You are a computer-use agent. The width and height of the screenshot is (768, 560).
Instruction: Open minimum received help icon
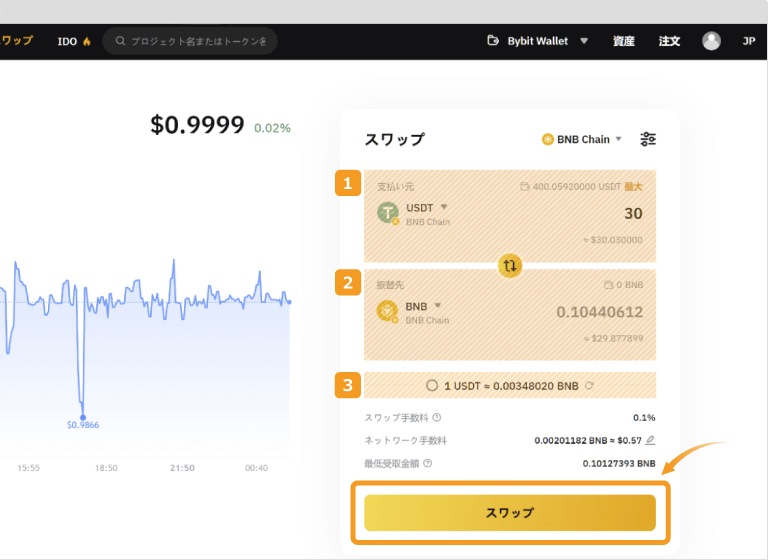pos(428,463)
